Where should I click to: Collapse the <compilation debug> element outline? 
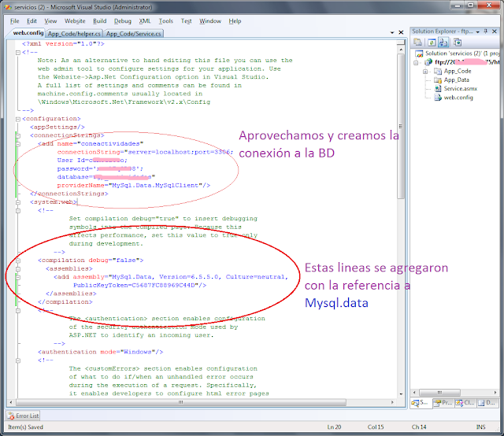coord(18,260)
